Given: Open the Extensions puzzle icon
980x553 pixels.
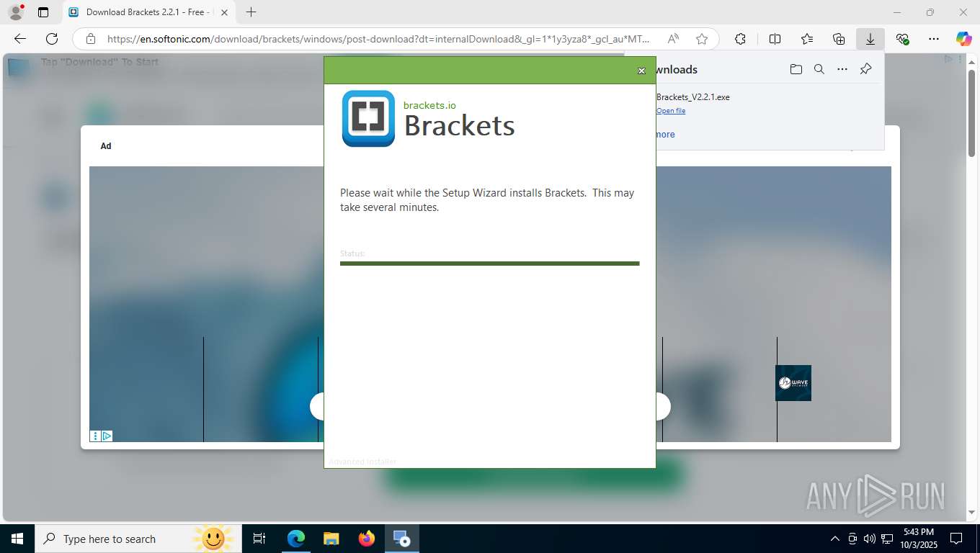Looking at the screenshot, I should tap(740, 39).
